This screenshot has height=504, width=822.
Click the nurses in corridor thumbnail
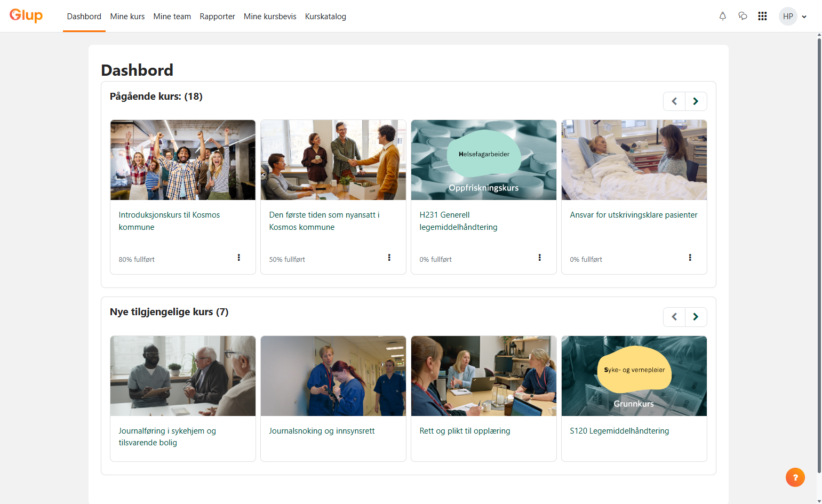[333, 376]
